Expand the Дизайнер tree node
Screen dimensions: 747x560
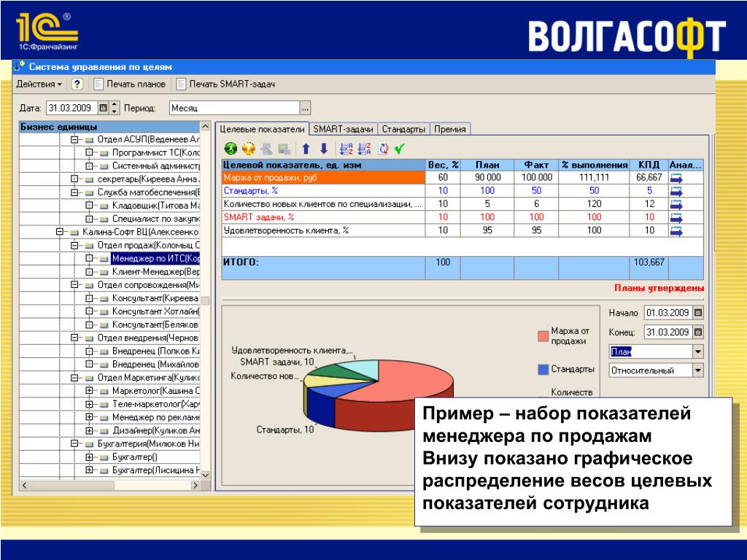click(89, 430)
